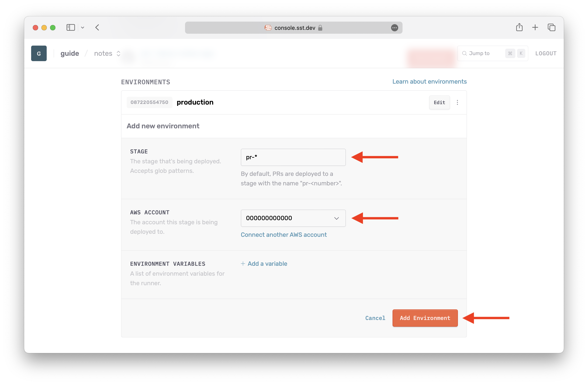
Task: Click the Cancel button
Action: tap(375, 318)
